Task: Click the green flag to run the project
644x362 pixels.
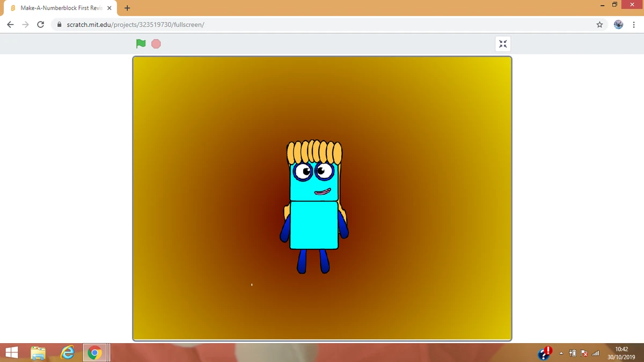Action: point(141,43)
